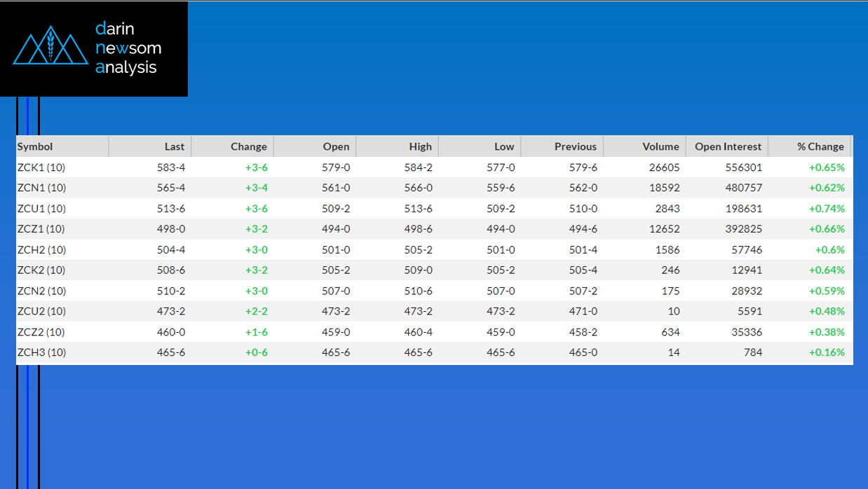Click the Darin Newsom Analysis logo
Image resolution: width=868 pixels, height=489 pixels.
[93, 48]
